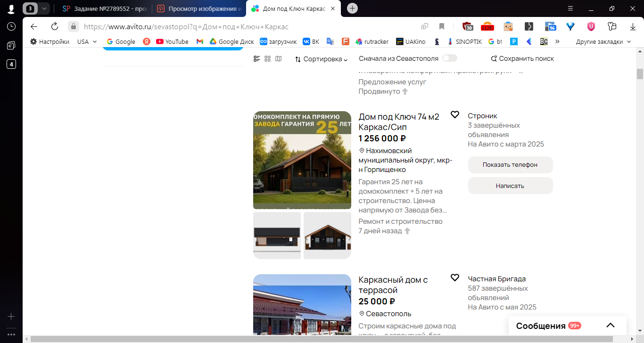The width and height of the screenshot is (644, 343).
Task: Click the price 1 256 000 ₽
Action: [382, 139]
